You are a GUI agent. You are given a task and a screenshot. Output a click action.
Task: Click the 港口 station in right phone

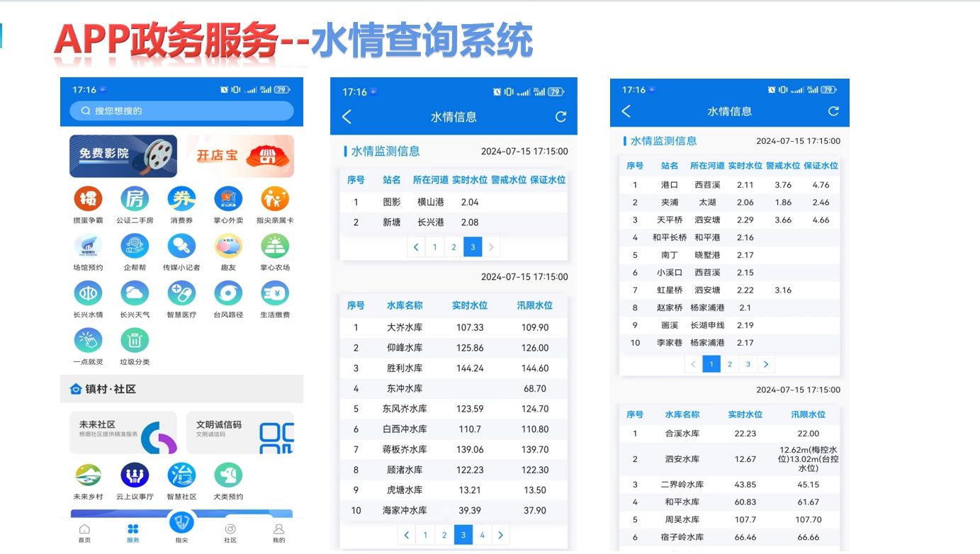coord(670,185)
